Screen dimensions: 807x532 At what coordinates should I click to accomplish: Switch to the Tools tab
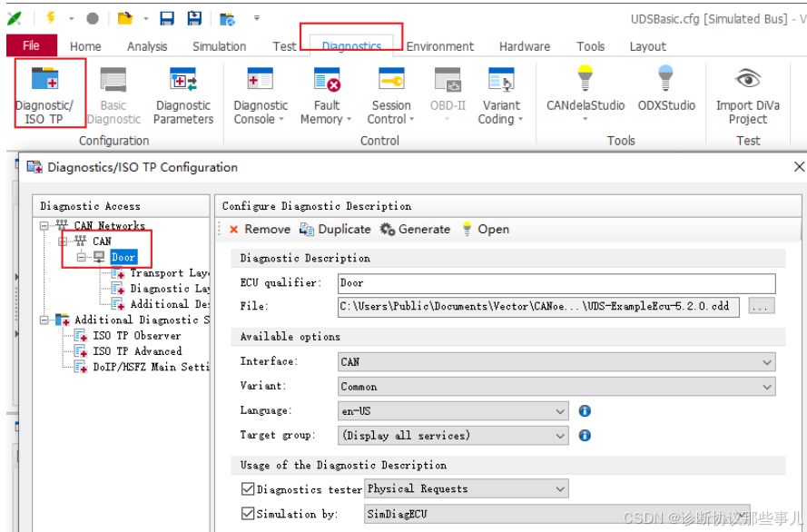[590, 46]
